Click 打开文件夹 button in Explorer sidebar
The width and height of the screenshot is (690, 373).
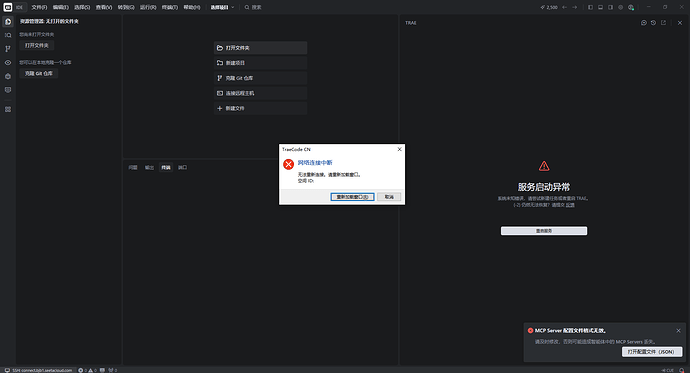(37, 45)
